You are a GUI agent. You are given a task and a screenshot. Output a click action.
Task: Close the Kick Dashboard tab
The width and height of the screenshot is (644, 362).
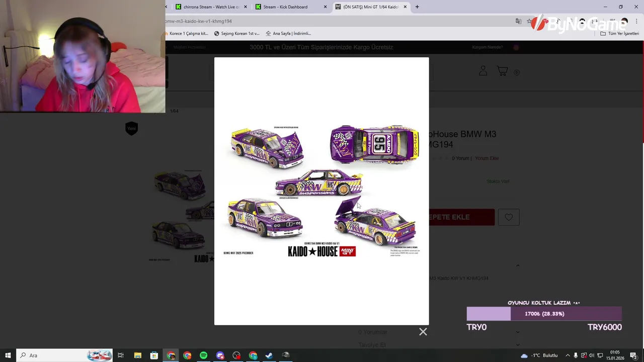325,7
